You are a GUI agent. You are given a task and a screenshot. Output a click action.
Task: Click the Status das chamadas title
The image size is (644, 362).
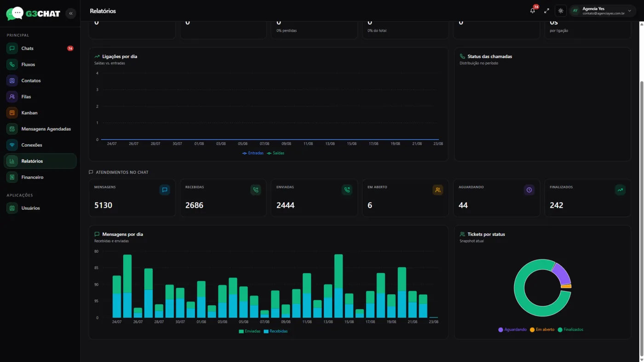pos(490,57)
